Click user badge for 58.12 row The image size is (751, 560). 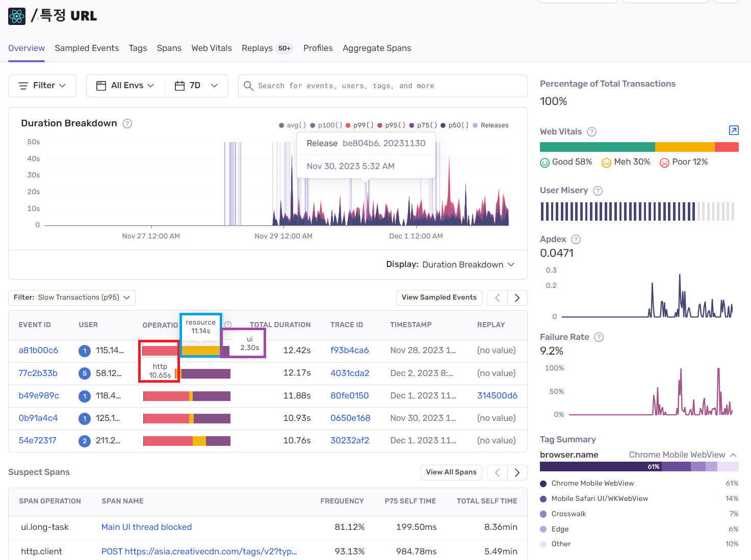point(85,374)
